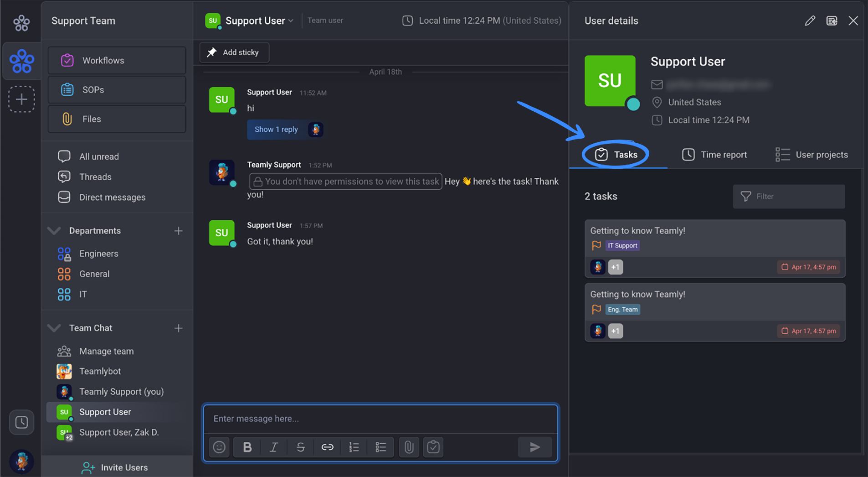868x477 pixels.
Task: Focus the message input field
Action: (x=380, y=419)
